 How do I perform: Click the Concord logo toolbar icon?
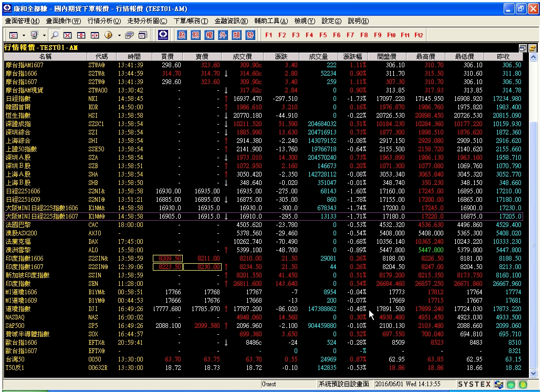163,35
